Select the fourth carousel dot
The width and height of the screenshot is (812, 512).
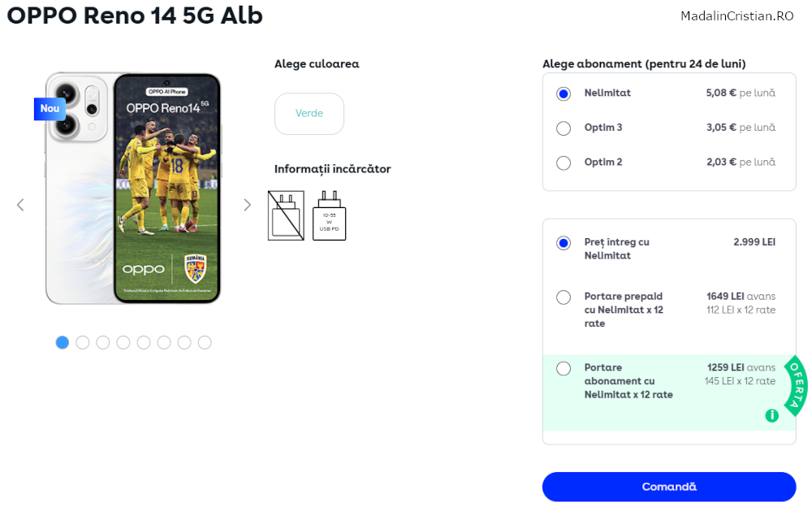[123, 342]
